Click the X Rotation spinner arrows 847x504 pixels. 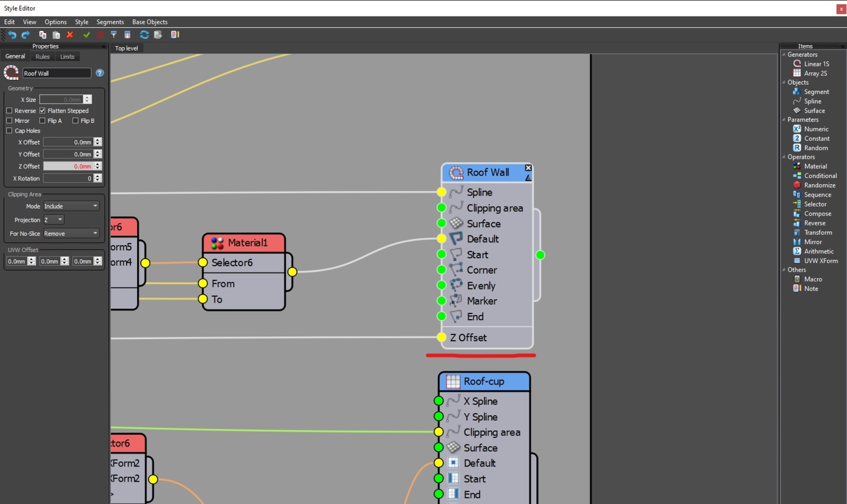pyautogui.click(x=98, y=178)
